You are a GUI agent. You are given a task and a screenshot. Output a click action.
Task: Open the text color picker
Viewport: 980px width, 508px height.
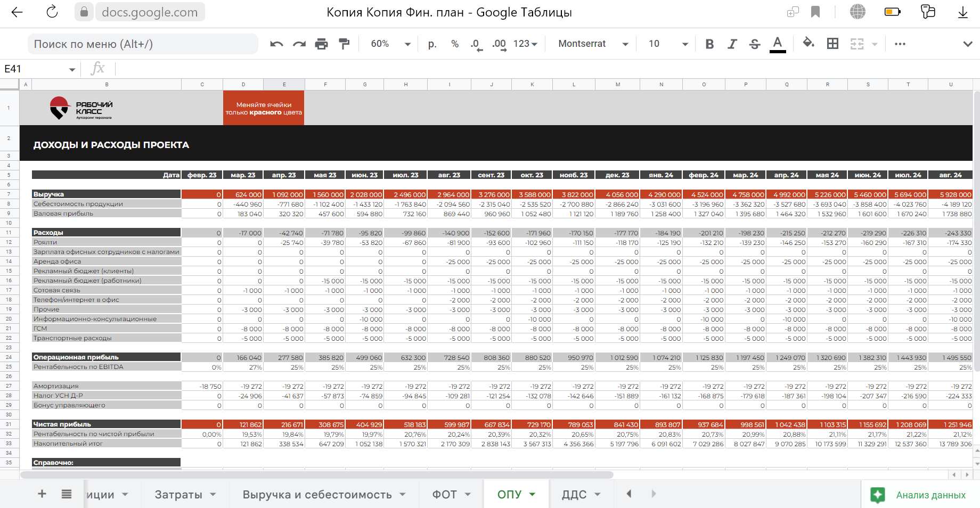(x=778, y=44)
